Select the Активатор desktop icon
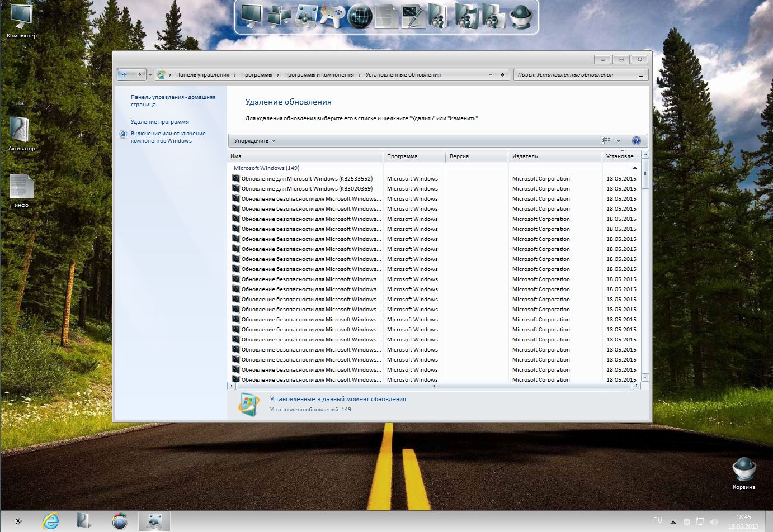773x532 pixels. pyautogui.click(x=21, y=134)
